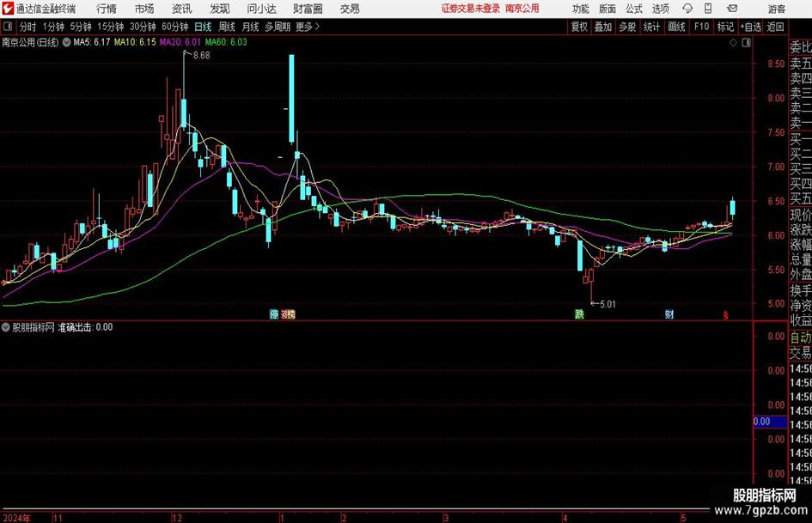812x523 pixels.
Task: Click the 证券交易未登录 login link
Action: click(x=471, y=9)
